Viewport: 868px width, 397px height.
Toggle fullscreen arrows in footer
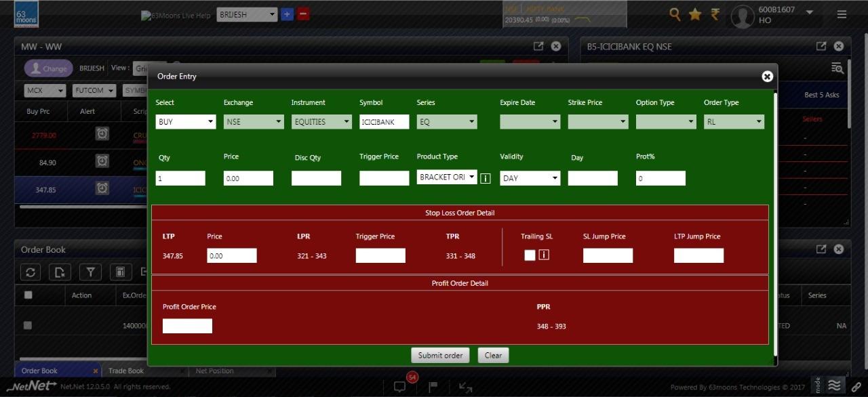click(x=465, y=387)
